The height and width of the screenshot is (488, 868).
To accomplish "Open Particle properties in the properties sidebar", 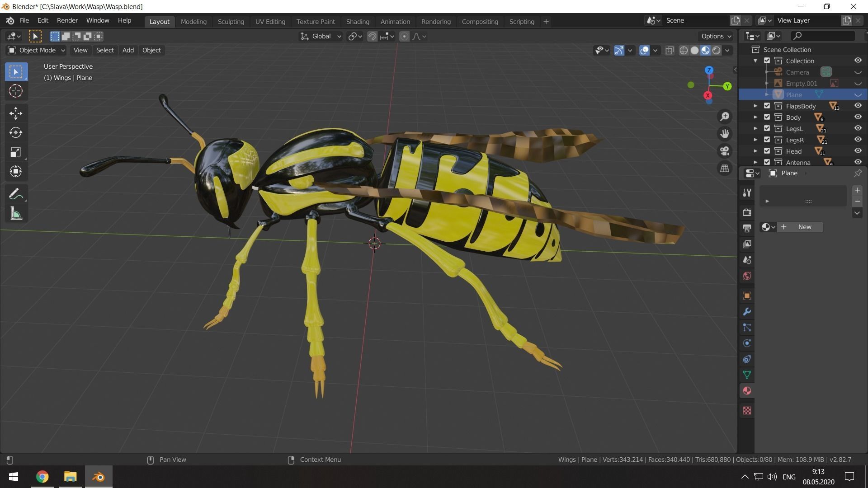I will pyautogui.click(x=746, y=327).
